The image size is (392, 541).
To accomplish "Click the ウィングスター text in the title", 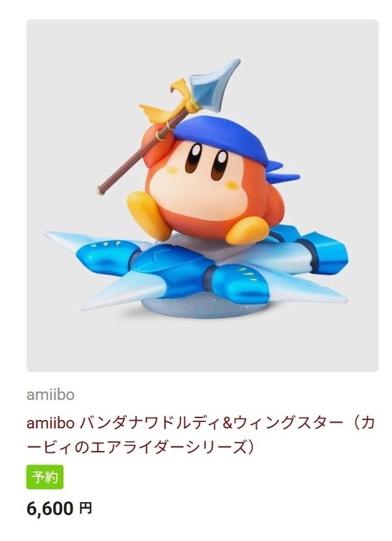I will [288, 423].
